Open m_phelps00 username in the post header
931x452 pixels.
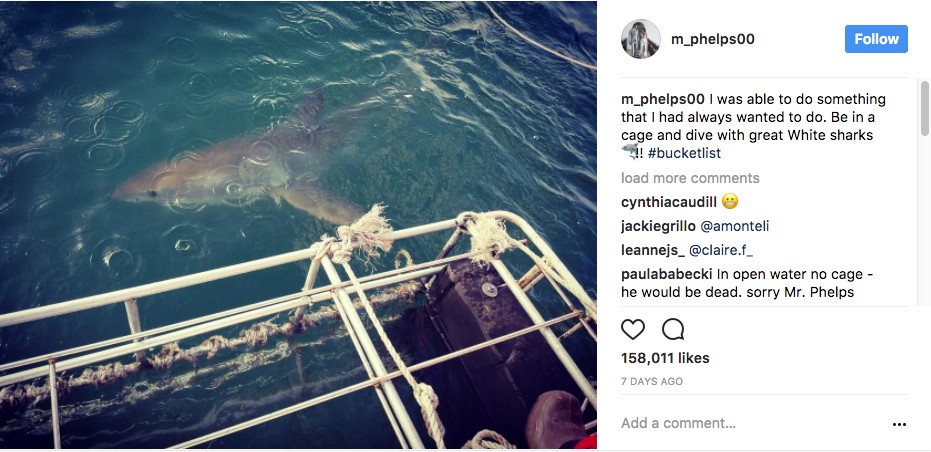713,39
